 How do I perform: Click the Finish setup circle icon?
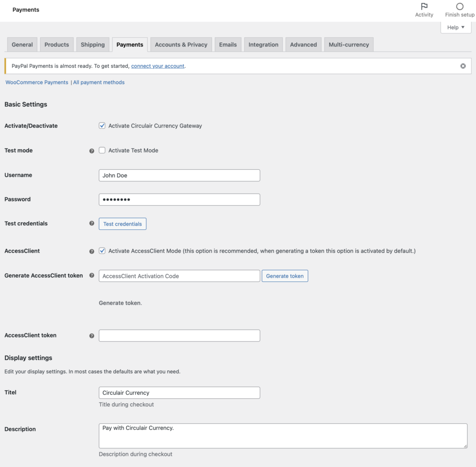pos(459,7)
